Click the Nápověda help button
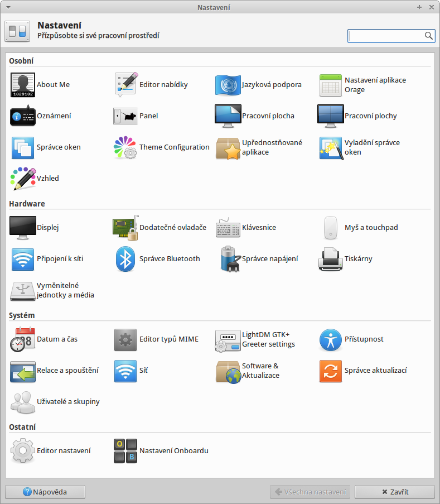 coord(45,492)
